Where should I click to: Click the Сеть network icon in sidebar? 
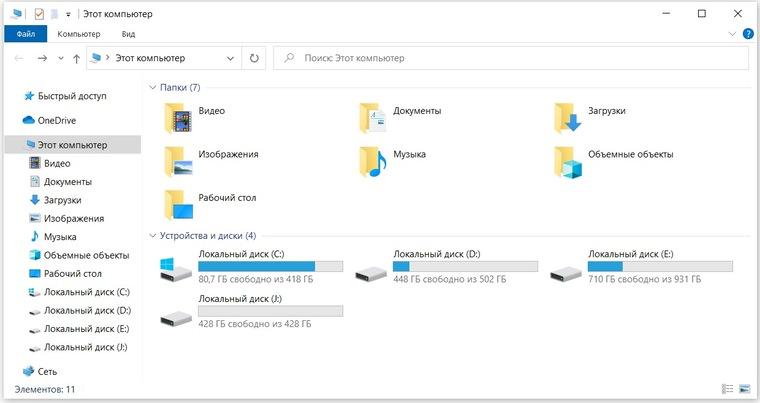[29, 371]
